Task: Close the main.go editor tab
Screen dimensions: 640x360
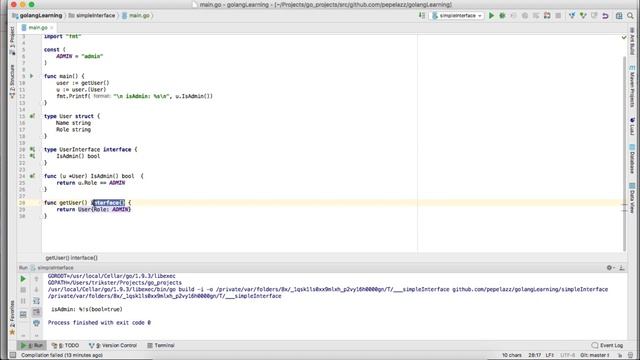Action: [x=52, y=28]
